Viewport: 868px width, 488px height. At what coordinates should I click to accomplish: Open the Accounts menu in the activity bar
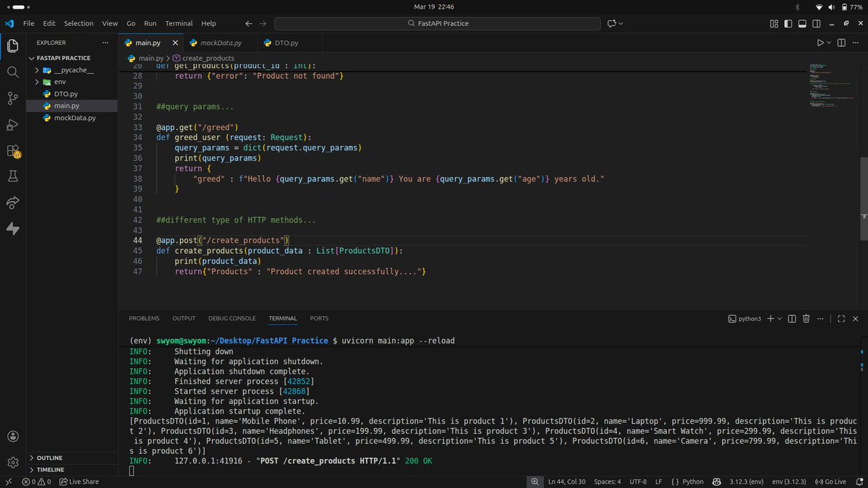(12, 437)
